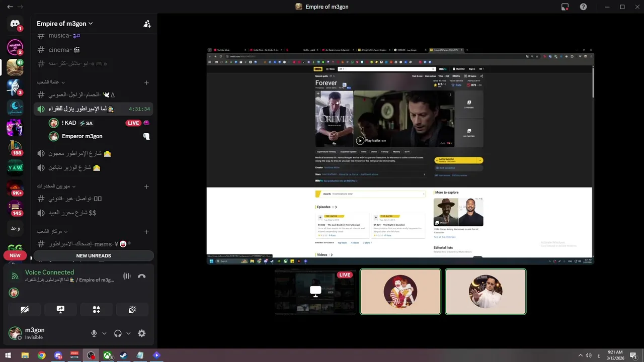Open the mems text channel

point(93,244)
